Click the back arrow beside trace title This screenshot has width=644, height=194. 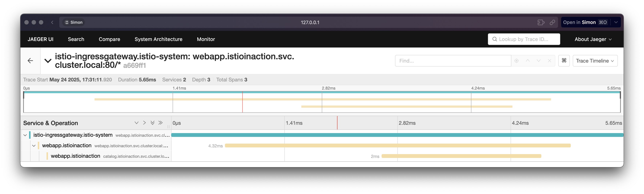click(30, 61)
